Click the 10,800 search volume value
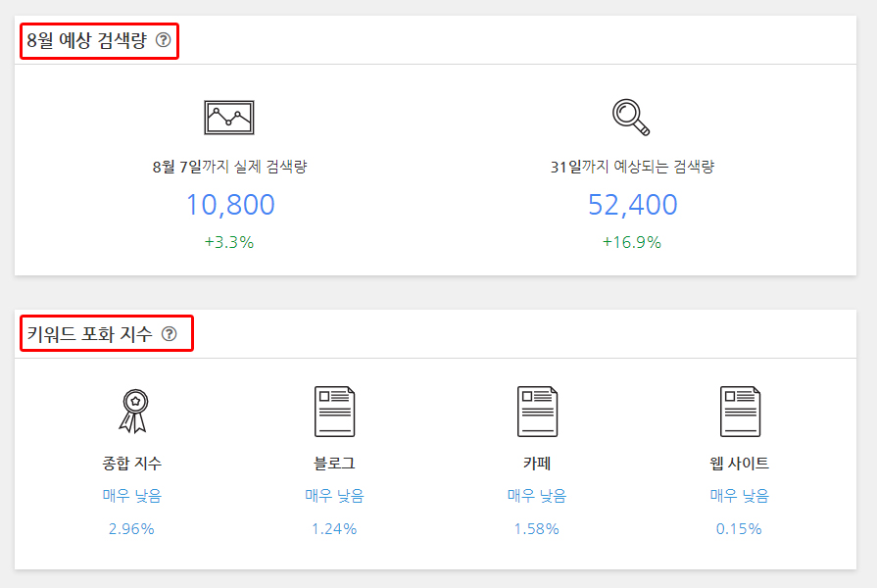The image size is (877, 588). tap(230, 204)
